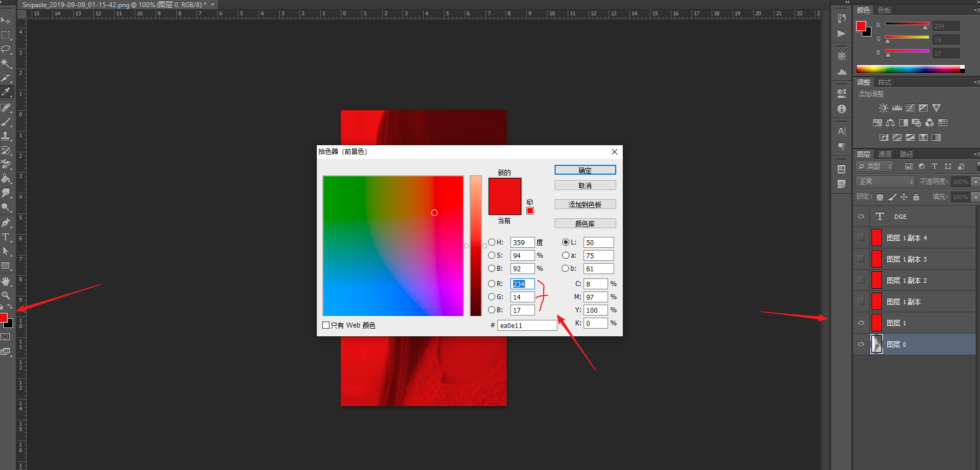The width and height of the screenshot is (980, 470).
Task: Select the Hand tool
Action: pyautogui.click(x=6, y=281)
